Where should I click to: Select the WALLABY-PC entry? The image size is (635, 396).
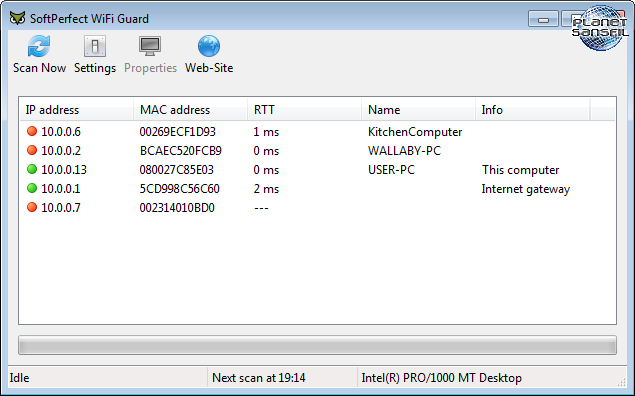(318, 151)
